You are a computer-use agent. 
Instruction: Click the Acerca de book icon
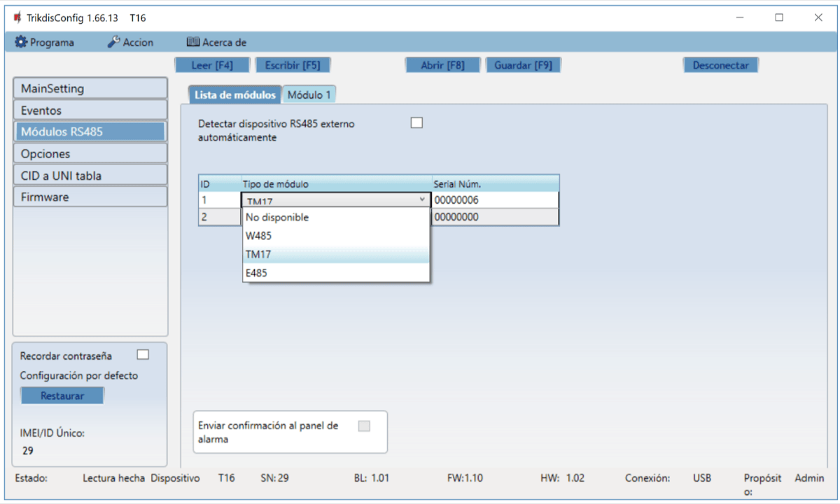193,42
